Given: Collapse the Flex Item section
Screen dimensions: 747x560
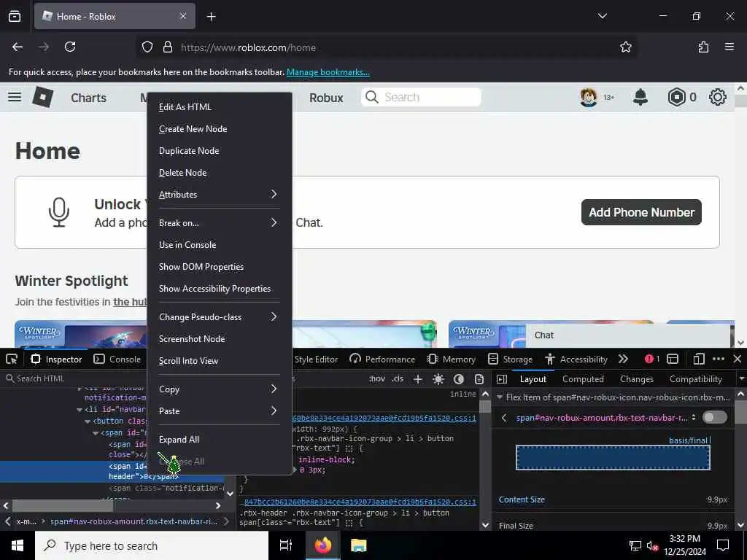Looking at the screenshot, I should (500, 397).
